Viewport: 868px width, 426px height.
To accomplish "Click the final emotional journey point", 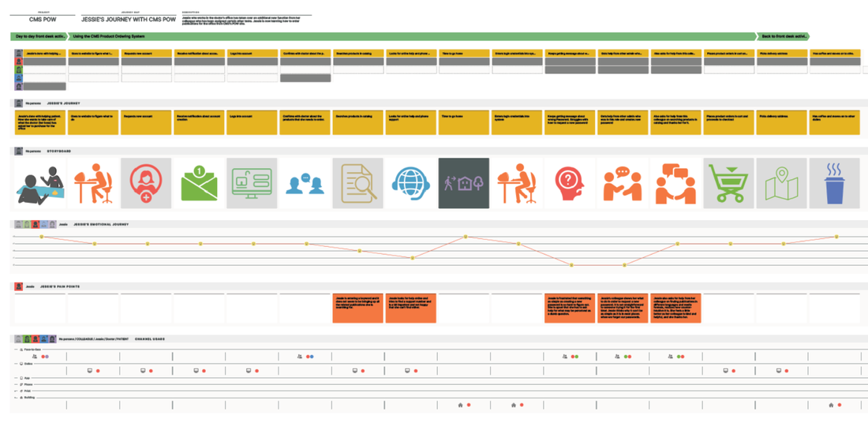I will (x=836, y=237).
